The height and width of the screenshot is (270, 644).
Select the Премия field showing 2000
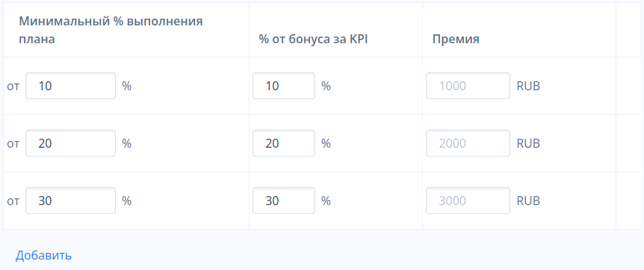click(x=468, y=143)
